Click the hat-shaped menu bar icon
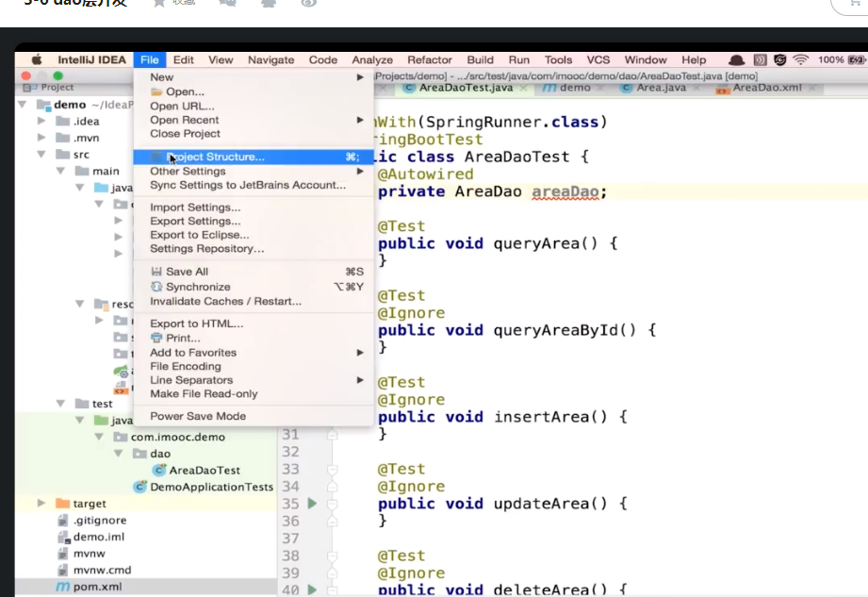 [x=736, y=59]
